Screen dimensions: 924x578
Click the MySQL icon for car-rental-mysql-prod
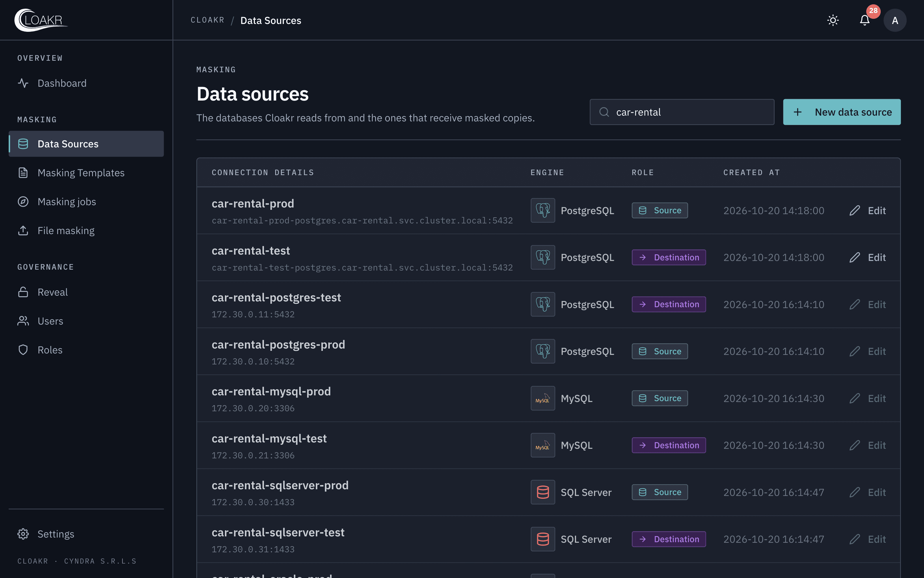pyautogui.click(x=543, y=398)
